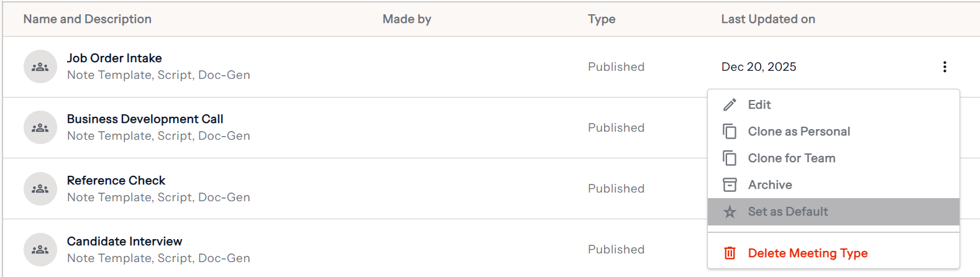Click the team icon beside Job Order Intake
Viewport: 980px width, 277px height.
tap(40, 66)
